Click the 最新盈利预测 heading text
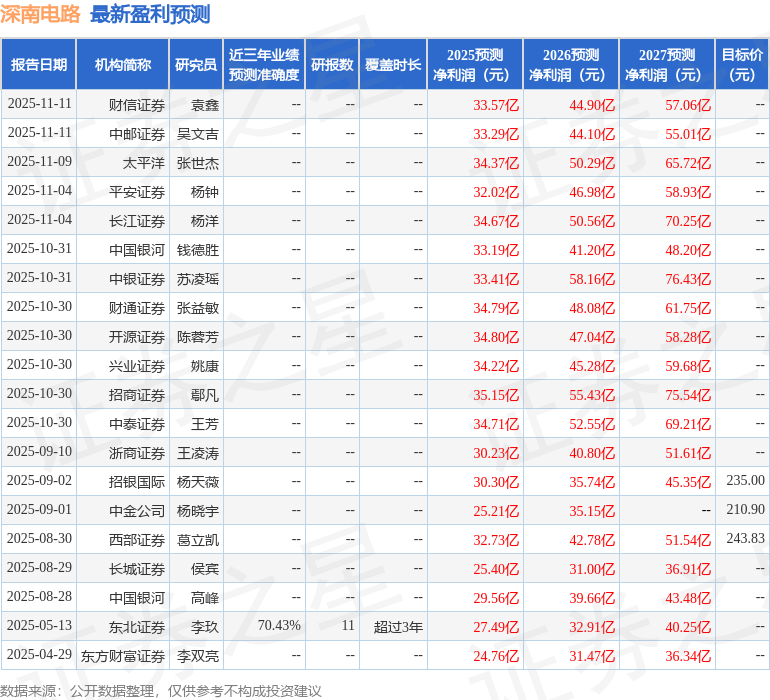770x700 pixels. click(150, 14)
